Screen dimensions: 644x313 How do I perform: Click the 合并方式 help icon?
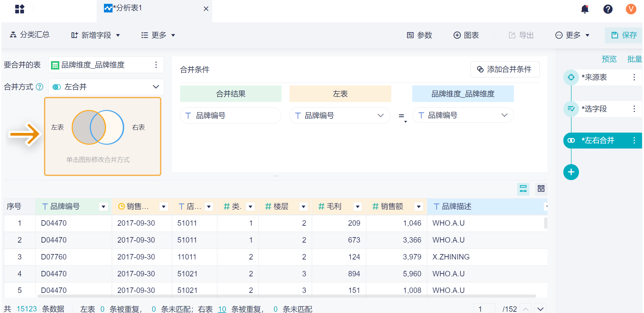[x=40, y=87]
